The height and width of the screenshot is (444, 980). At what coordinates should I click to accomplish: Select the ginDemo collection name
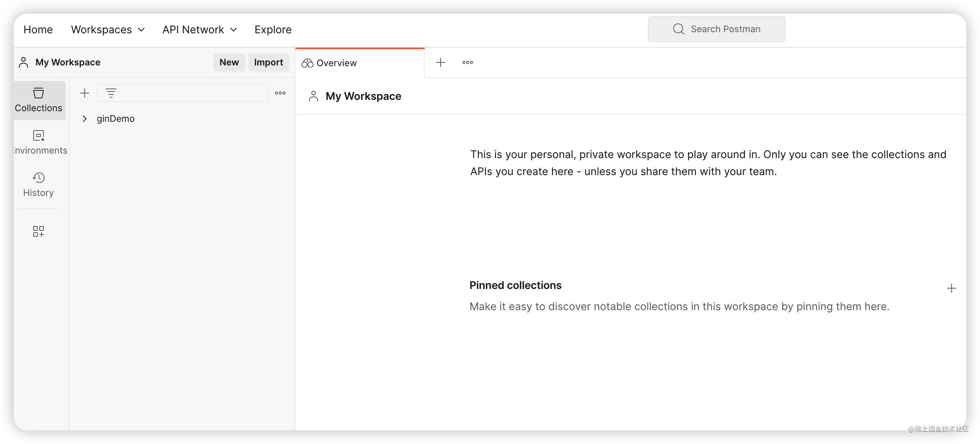116,119
